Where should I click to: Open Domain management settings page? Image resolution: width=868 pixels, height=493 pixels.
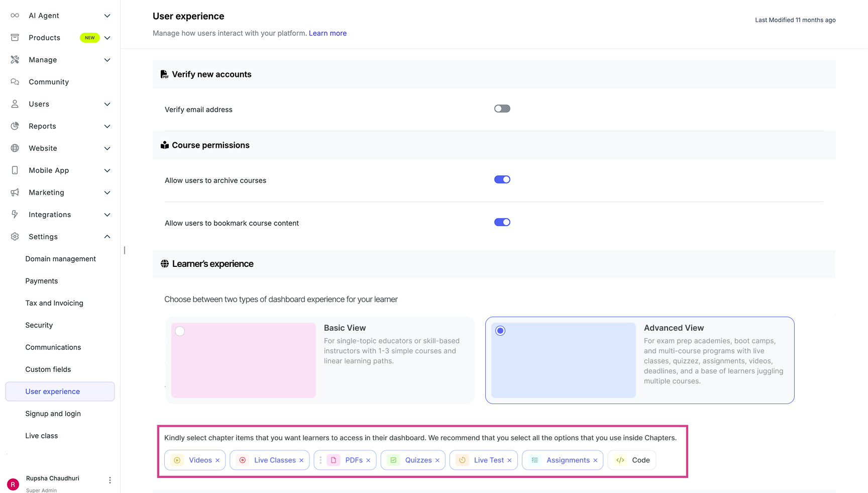click(60, 259)
